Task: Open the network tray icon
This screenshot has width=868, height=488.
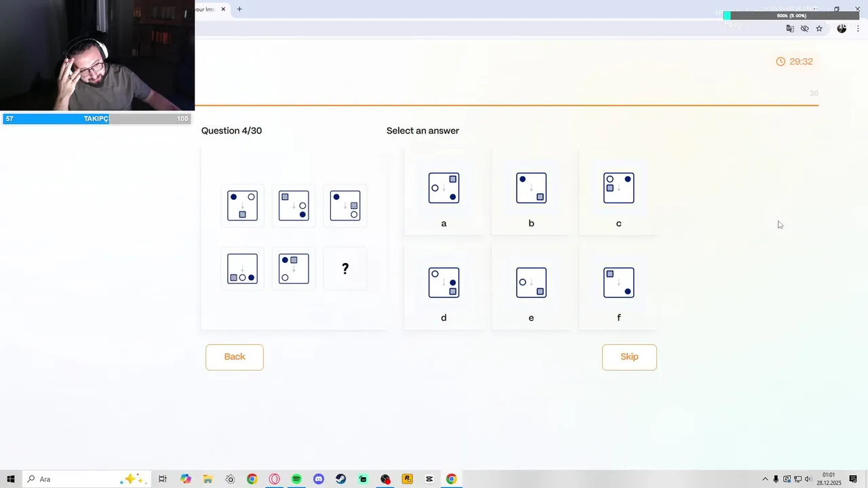Action: (x=797, y=479)
